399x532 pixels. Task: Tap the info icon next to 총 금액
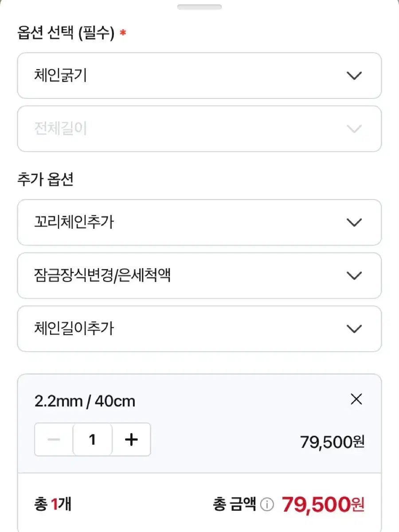pos(267,505)
